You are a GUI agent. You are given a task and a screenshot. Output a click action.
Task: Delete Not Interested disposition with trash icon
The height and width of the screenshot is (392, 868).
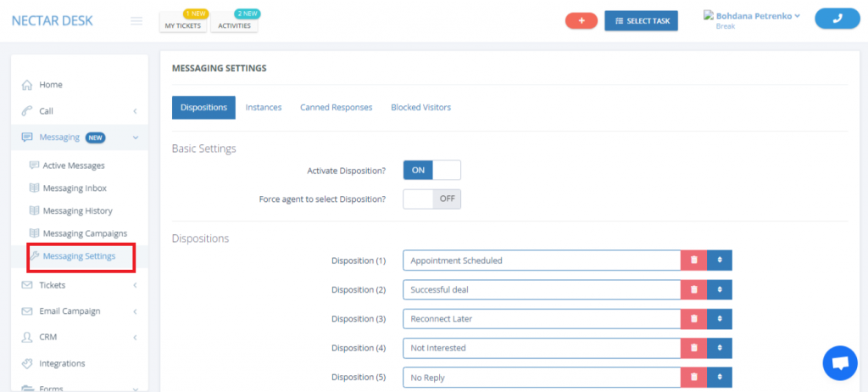[x=694, y=348]
